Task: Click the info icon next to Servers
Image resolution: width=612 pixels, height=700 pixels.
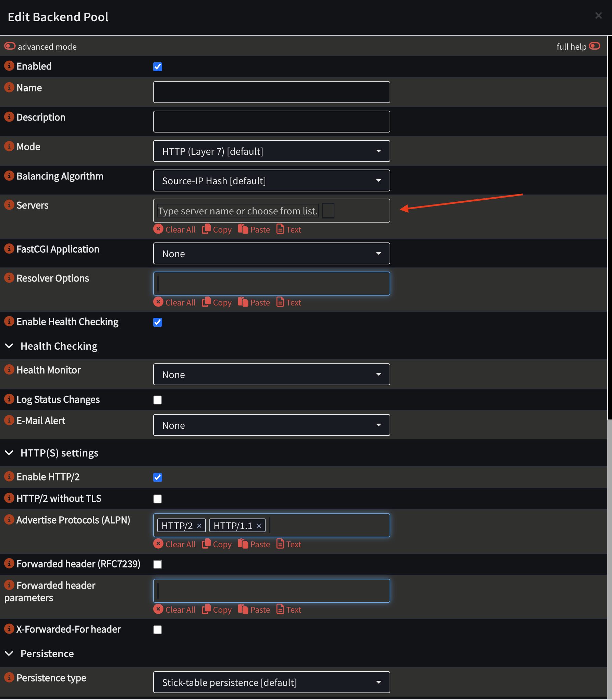Action: [9, 205]
